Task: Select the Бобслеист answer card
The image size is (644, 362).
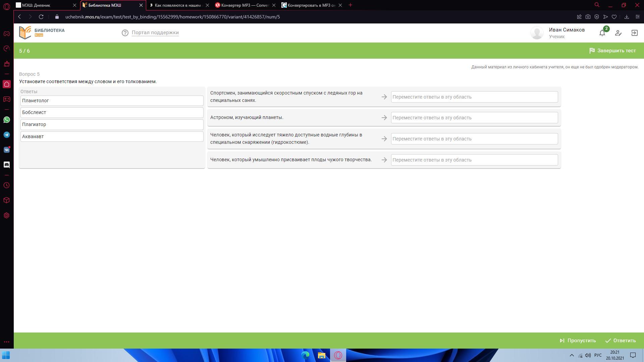Action: click(112, 112)
